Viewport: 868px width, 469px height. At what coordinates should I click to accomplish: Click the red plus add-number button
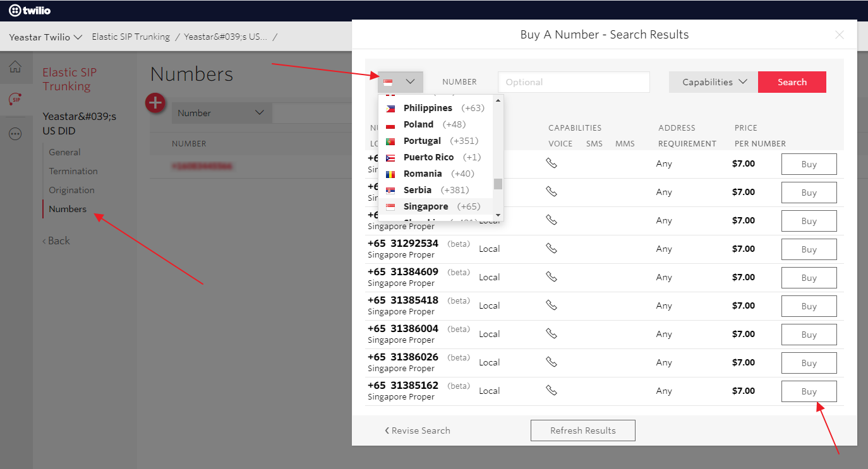pyautogui.click(x=155, y=103)
